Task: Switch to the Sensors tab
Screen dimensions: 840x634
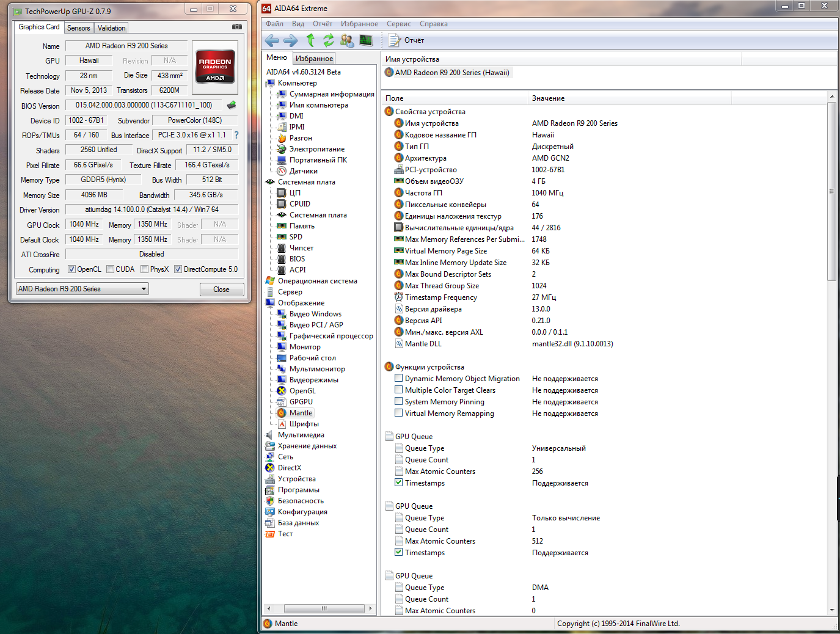Action: 78,28
